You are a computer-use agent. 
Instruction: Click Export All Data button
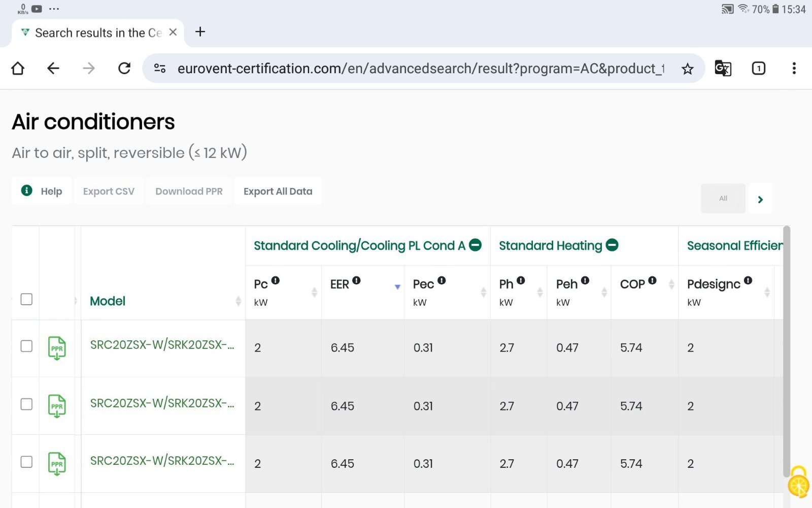coord(278,191)
